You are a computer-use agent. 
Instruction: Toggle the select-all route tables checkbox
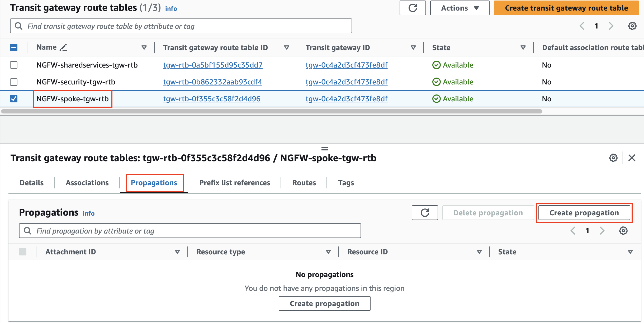14,47
